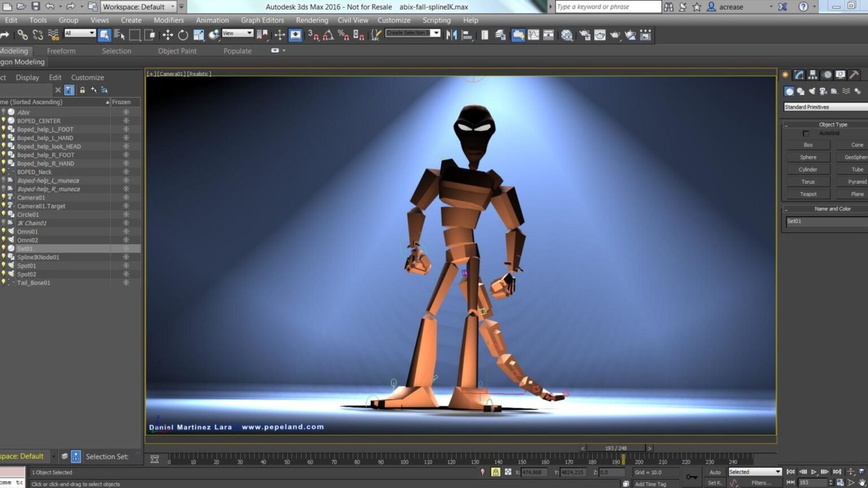This screenshot has width=868, height=488.
Task: Switch to the Modify panel
Action: [798, 75]
